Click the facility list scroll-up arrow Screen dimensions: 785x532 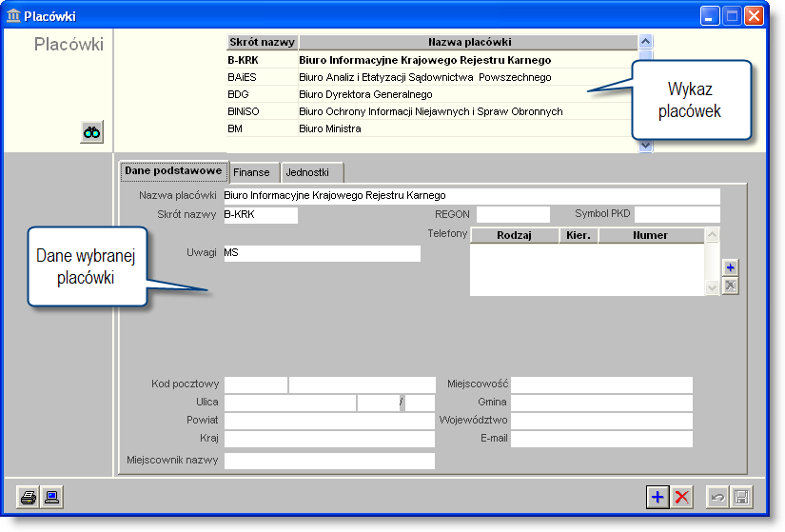646,42
